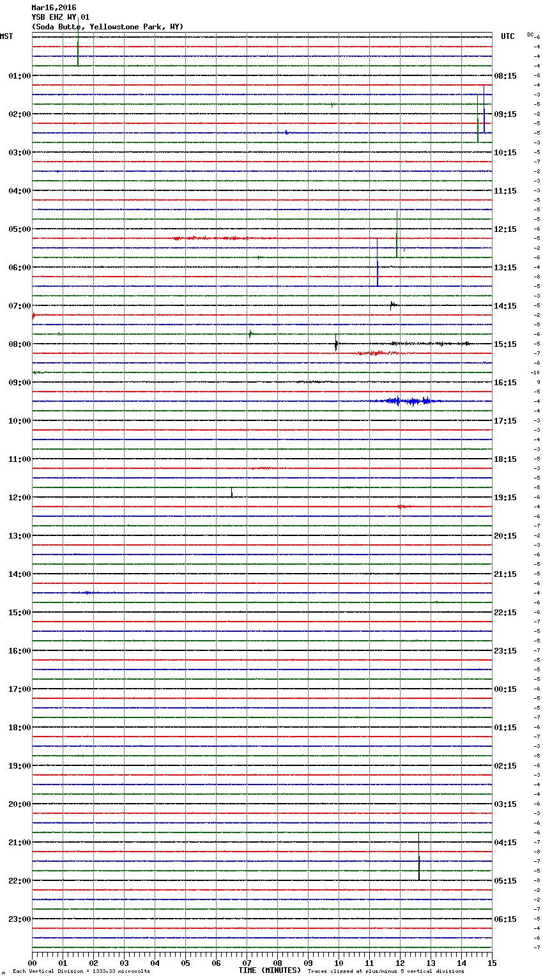Click the green spike near the station title
This screenshot has width=543, height=980.
(78, 42)
